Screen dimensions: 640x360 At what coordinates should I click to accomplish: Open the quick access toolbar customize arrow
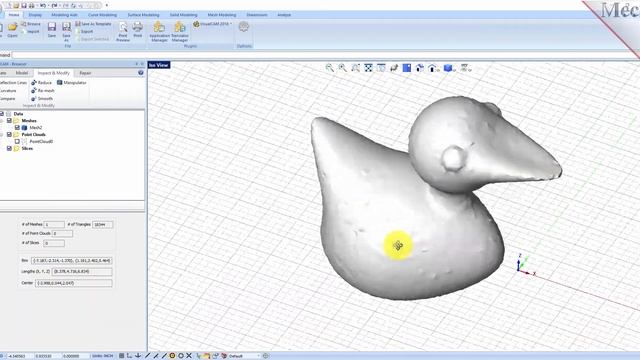pyautogui.click(x=107, y=5)
